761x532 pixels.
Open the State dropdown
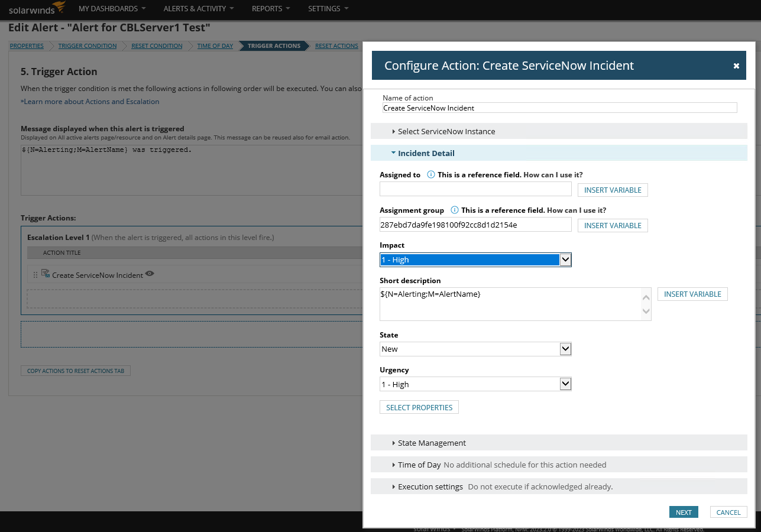click(x=565, y=349)
